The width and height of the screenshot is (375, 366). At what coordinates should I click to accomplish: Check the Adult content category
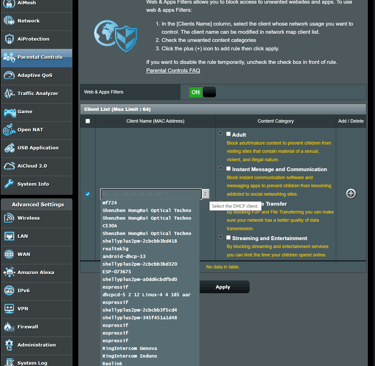point(228,134)
